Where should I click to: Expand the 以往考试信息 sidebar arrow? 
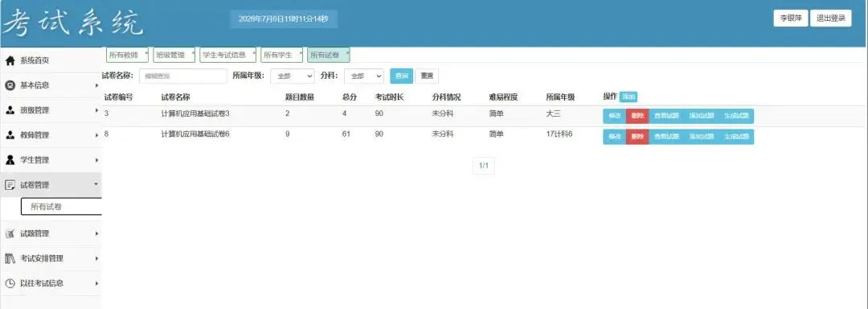click(x=96, y=283)
